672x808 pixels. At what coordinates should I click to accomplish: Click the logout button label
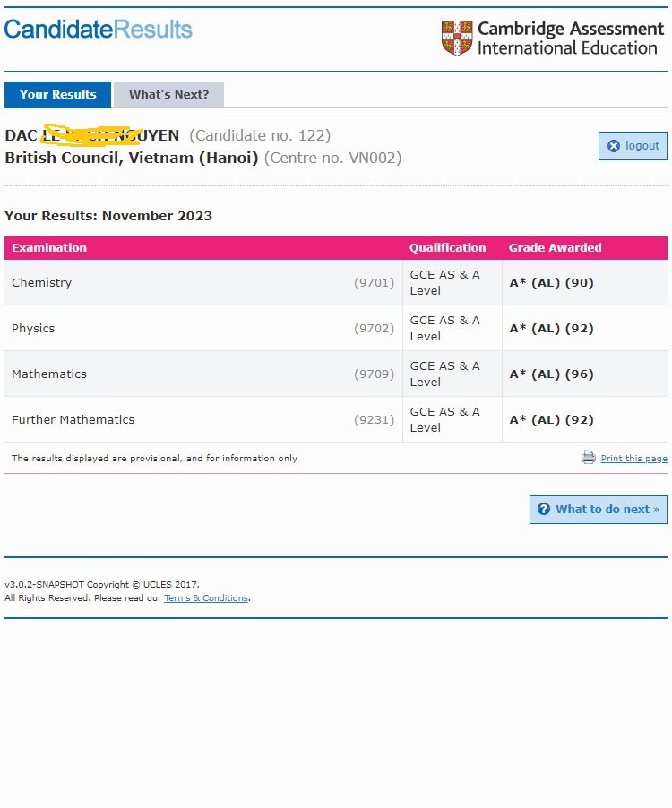tap(642, 146)
